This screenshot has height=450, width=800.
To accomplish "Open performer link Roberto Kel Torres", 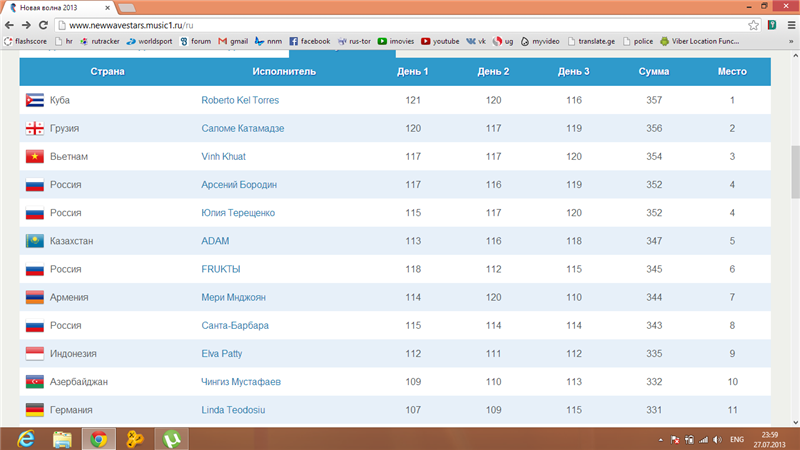I will click(240, 100).
